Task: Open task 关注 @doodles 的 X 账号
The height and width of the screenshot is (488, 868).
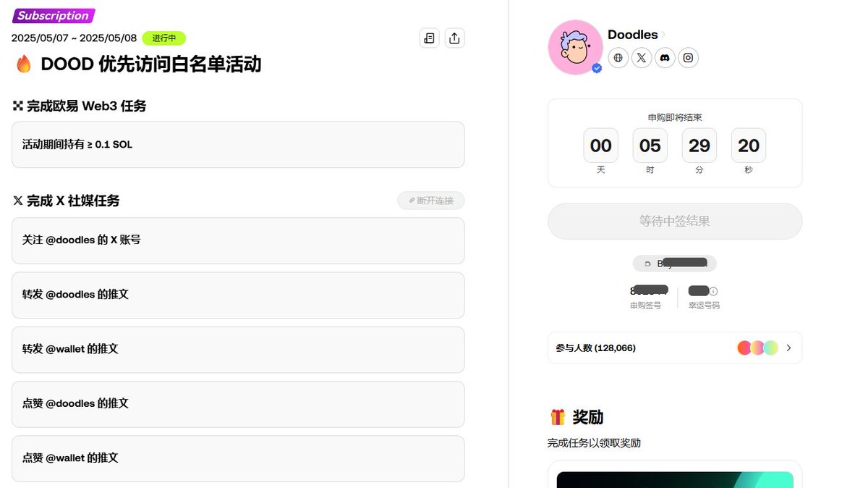Action: pos(238,240)
